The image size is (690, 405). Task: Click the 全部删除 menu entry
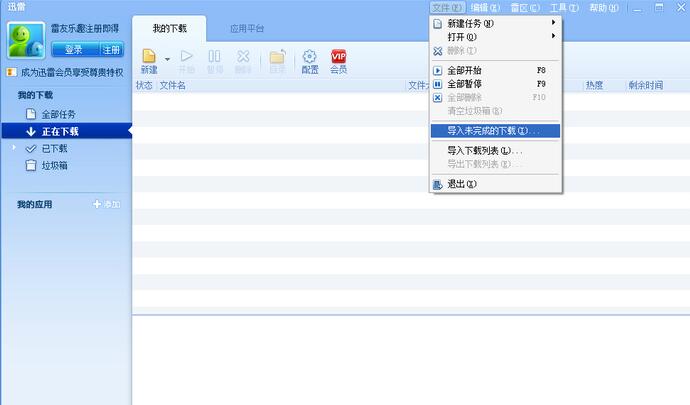[x=495, y=97]
